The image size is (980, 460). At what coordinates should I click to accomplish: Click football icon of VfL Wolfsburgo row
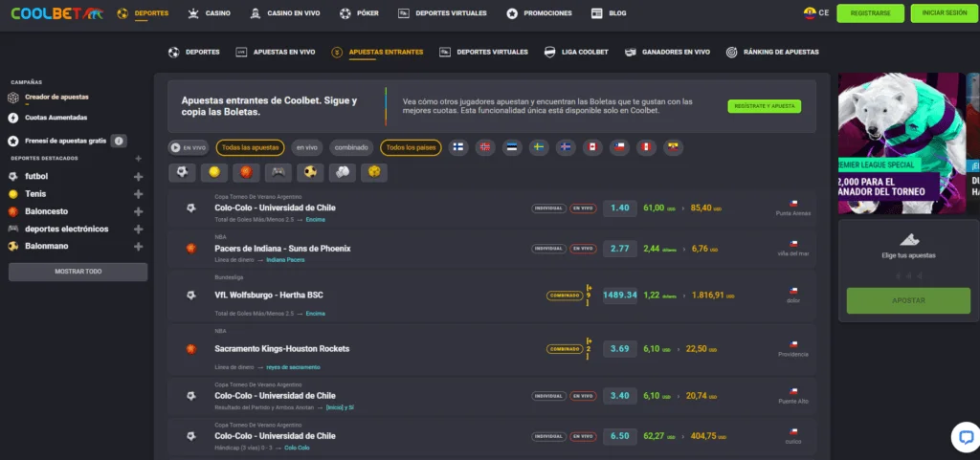click(x=191, y=296)
